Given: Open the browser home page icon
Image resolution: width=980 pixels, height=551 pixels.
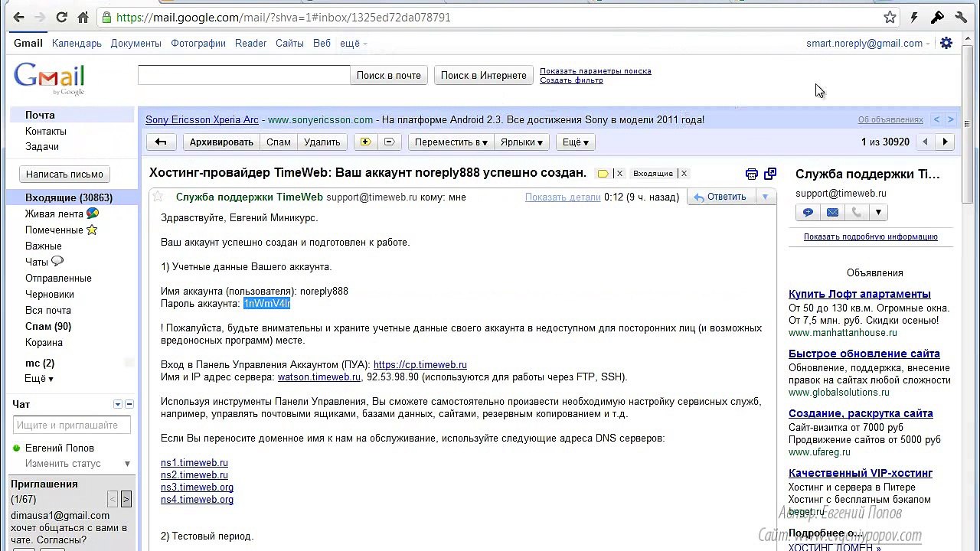Looking at the screenshot, I should click(83, 17).
